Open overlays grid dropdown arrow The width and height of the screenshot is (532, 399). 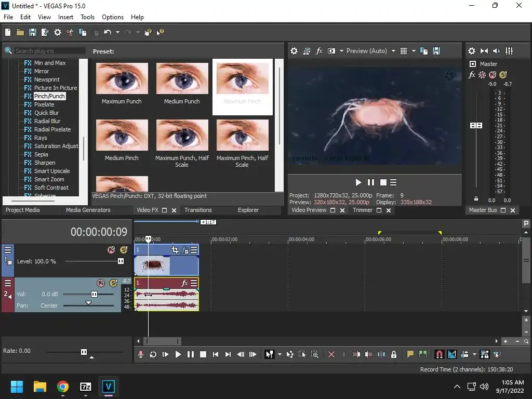point(414,51)
